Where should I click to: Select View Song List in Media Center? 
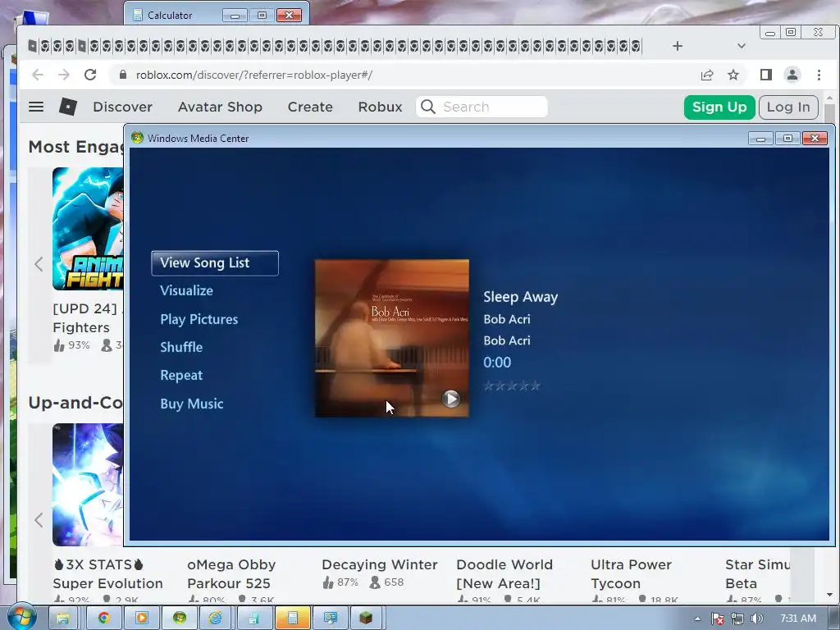(x=215, y=263)
